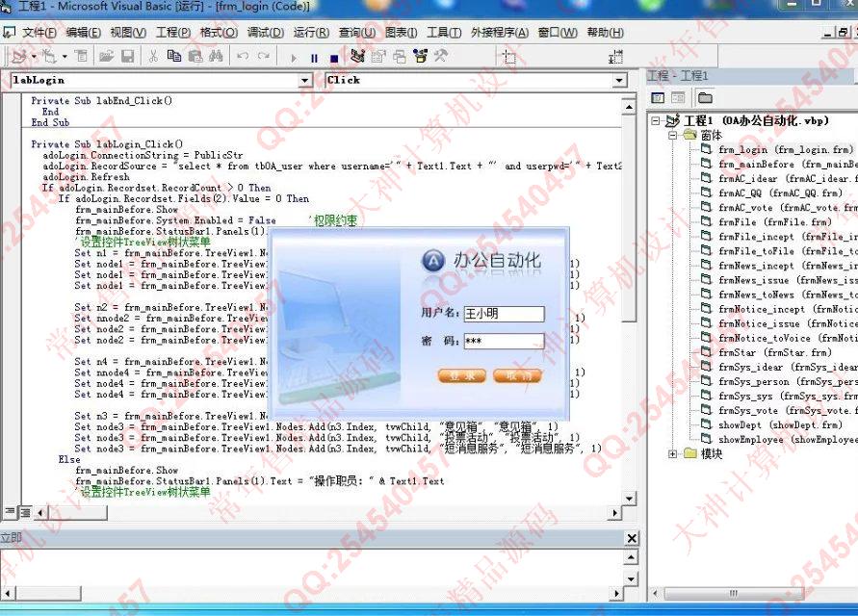Click the Paste icon in the toolbar
The width and height of the screenshot is (858, 616).
click(195, 56)
